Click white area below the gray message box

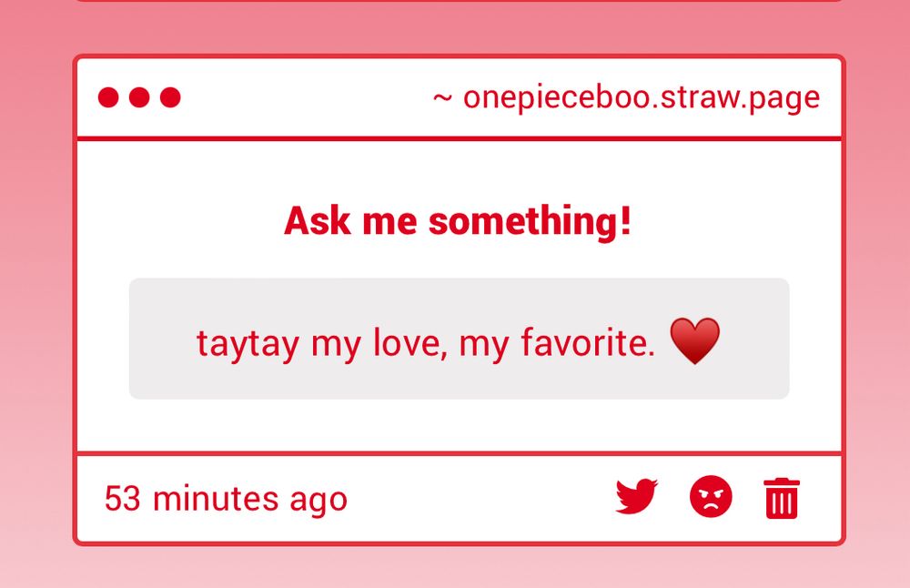pyautogui.click(x=458, y=425)
